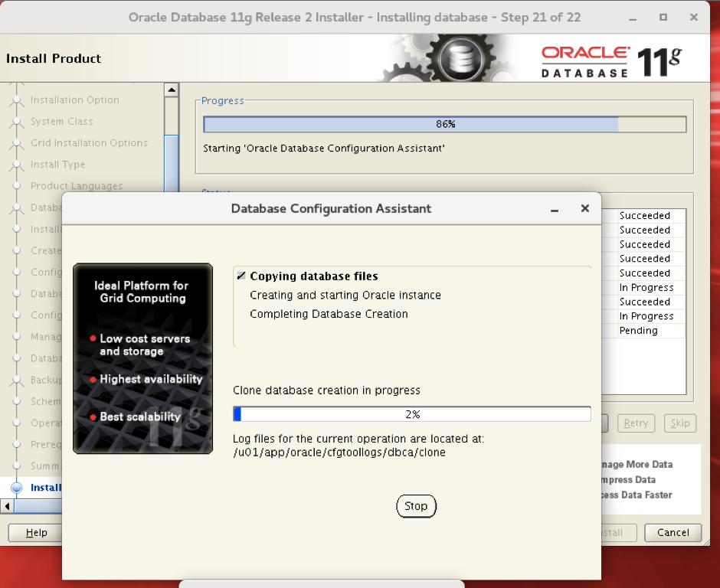Click the blue dot marker beside the Install step
Image resolution: width=720 pixels, height=588 pixels.
pyautogui.click(x=18, y=487)
